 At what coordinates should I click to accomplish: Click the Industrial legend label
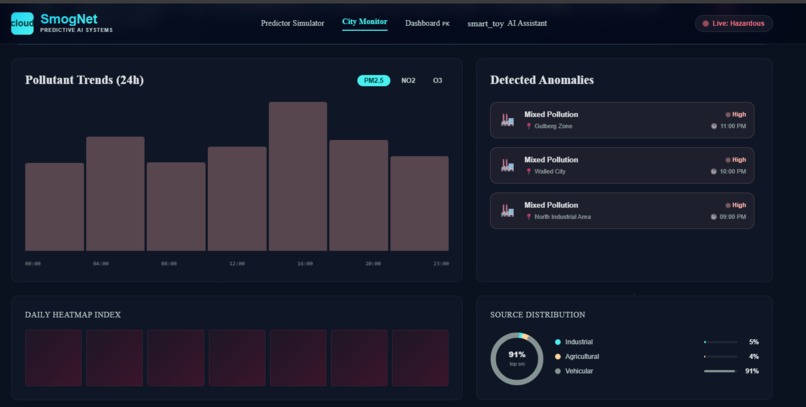(579, 342)
